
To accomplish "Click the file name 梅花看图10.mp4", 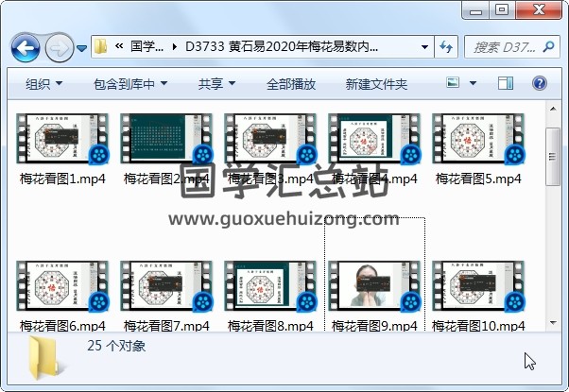I will coord(478,325).
